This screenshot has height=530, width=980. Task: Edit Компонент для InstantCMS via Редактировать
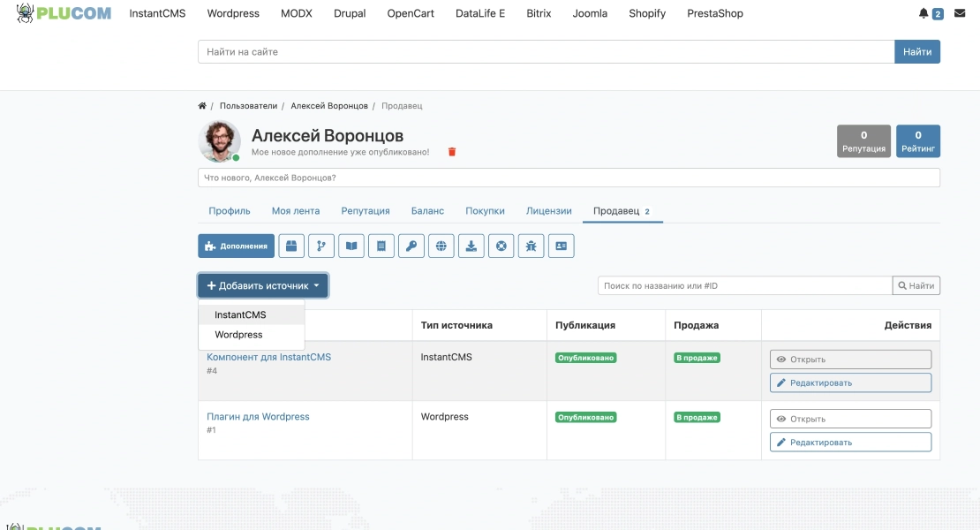pos(850,382)
